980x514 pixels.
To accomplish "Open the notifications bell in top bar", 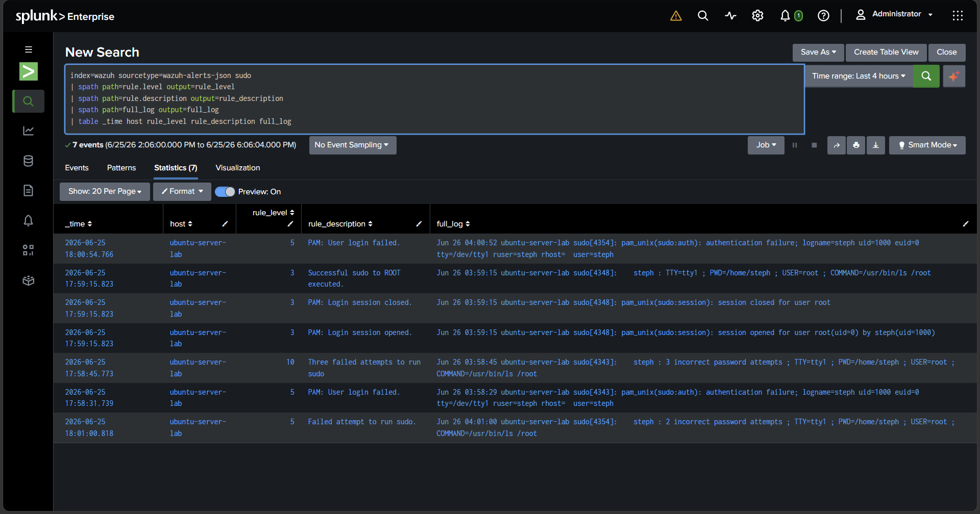I will pyautogui.click(x=785, y=16).
